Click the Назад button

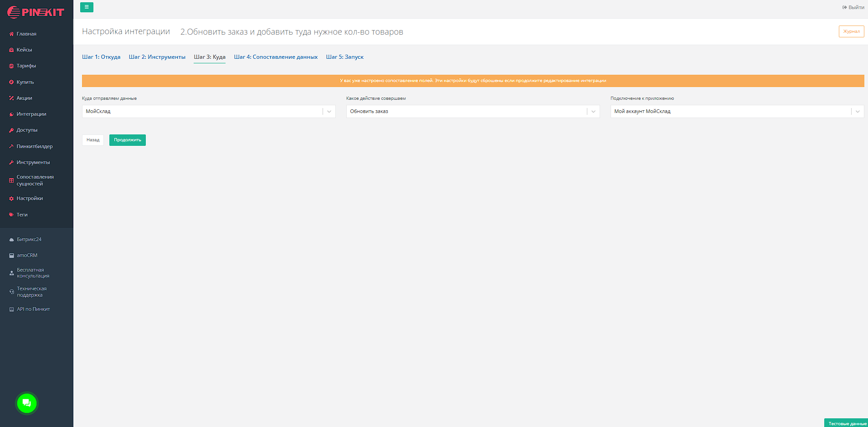[93, 140]
